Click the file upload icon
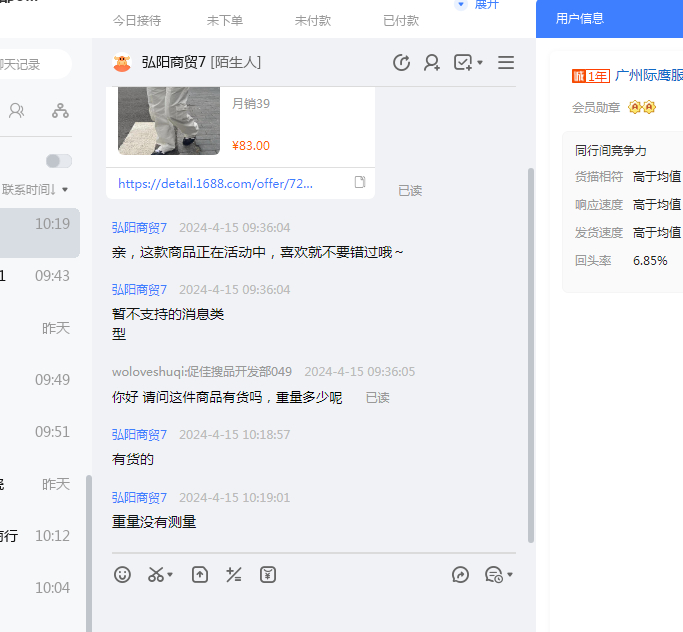The image size is (683, 632). [x=200, y=574]
